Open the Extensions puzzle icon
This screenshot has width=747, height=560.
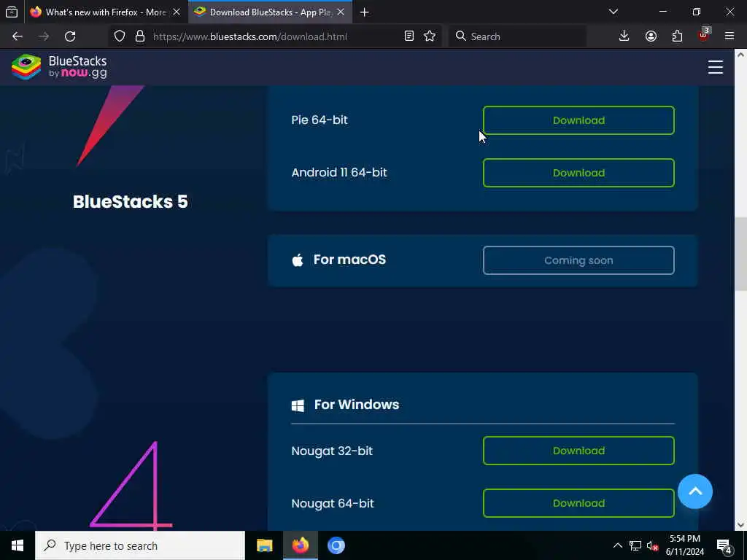click(677, 36)
